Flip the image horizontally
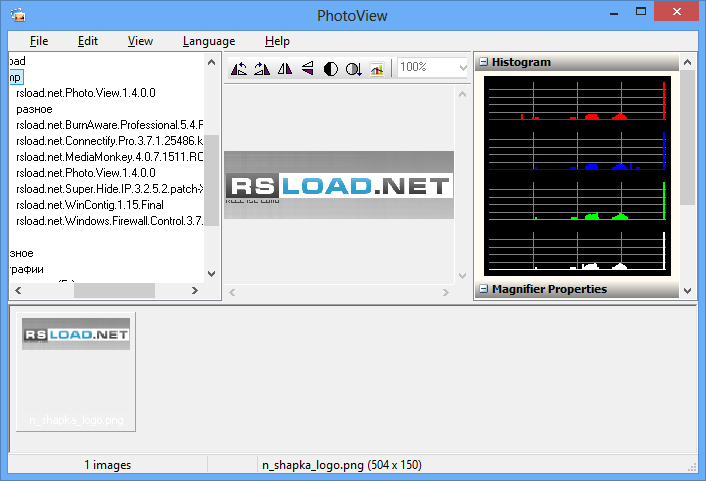This screenshot has height=481, width=706. [285, 69]
